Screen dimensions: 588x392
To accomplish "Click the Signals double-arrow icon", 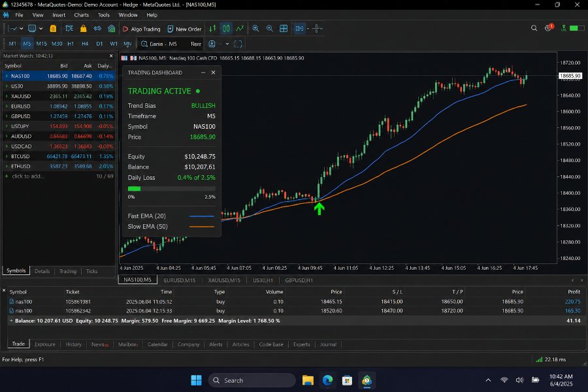I will (x=97, y=29).
